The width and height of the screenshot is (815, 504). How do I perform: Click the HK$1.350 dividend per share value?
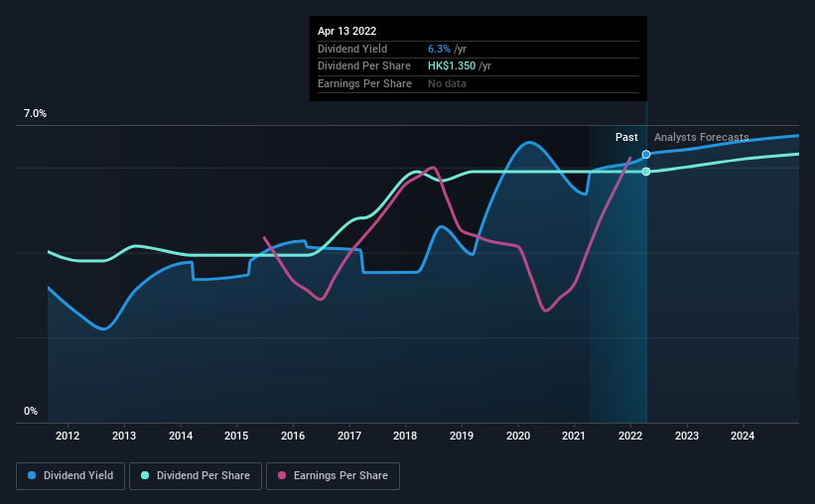[x=452, y=66]
